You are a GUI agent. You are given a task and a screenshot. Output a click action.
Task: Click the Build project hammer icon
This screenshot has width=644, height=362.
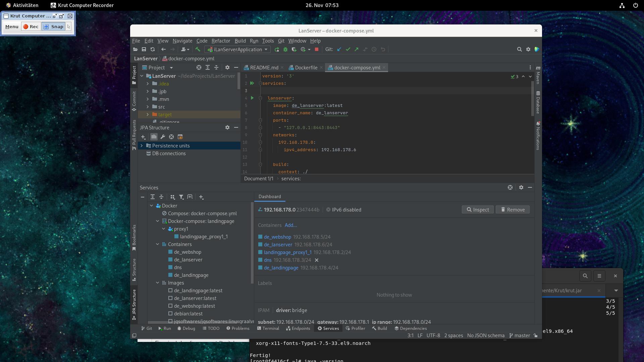[x=198, y=49]
